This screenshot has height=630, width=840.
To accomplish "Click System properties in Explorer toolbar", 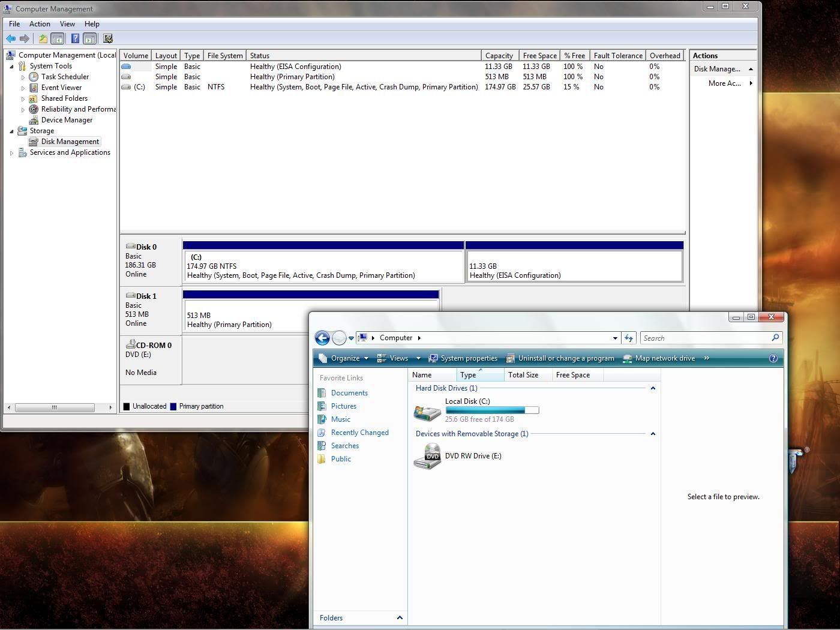I will [463, 358].
